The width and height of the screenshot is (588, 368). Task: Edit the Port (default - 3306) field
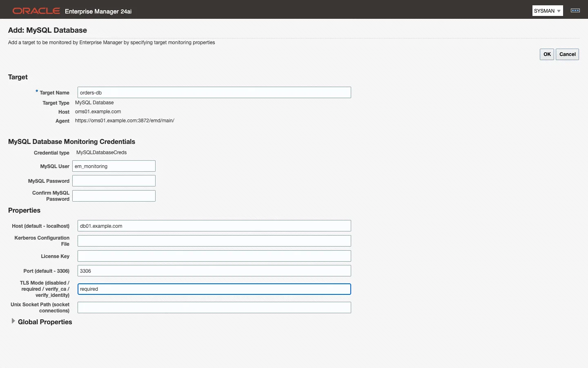click(214, 271)
